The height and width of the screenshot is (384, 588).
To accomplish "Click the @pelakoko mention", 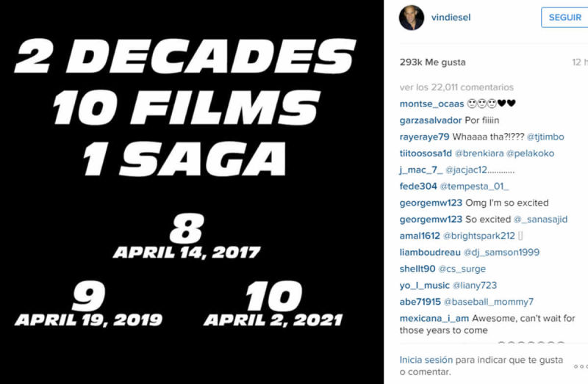I will [530, 153].
